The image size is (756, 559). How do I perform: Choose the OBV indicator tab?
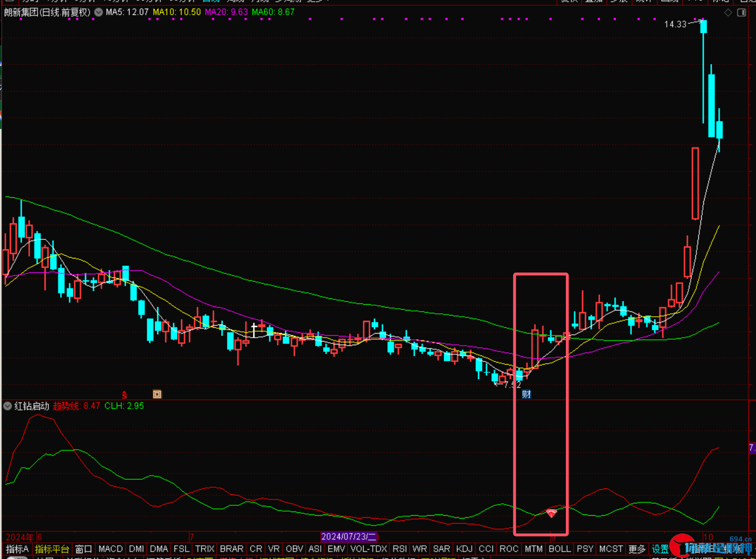[294, 549]
